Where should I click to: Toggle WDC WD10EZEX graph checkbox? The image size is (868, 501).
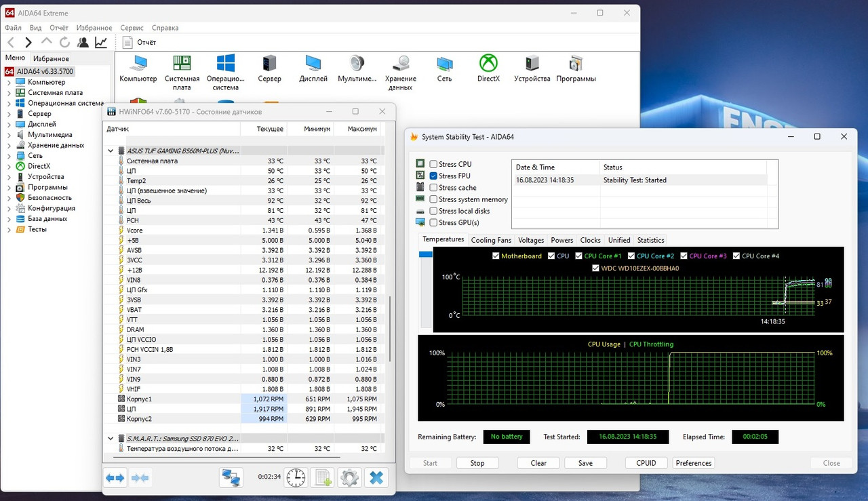[595, 268]
